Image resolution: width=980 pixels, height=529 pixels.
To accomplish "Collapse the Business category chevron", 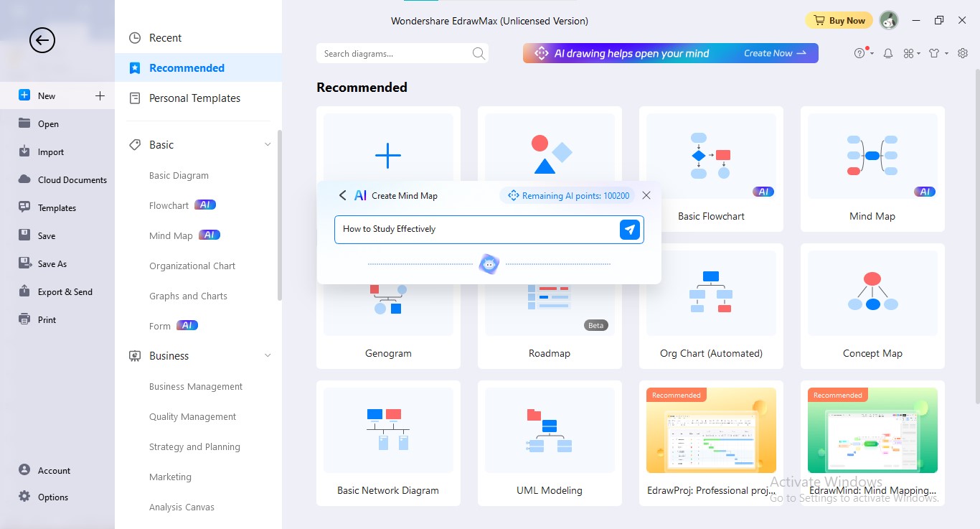I will point(268,356).
